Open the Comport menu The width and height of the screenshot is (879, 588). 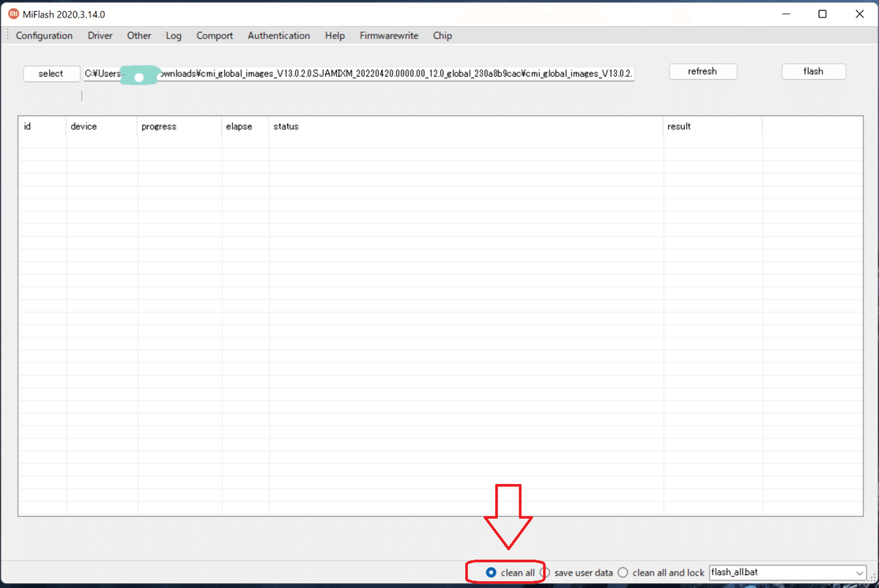tap(215, 35)
